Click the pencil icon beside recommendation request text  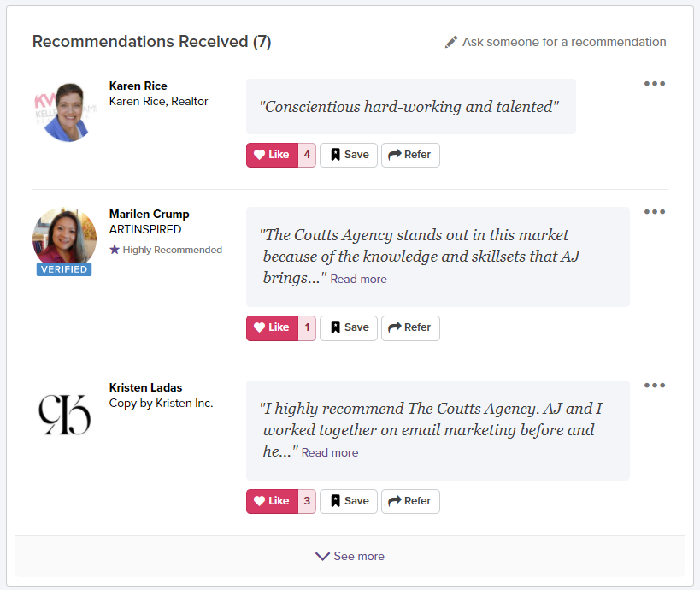click(452, 40)
